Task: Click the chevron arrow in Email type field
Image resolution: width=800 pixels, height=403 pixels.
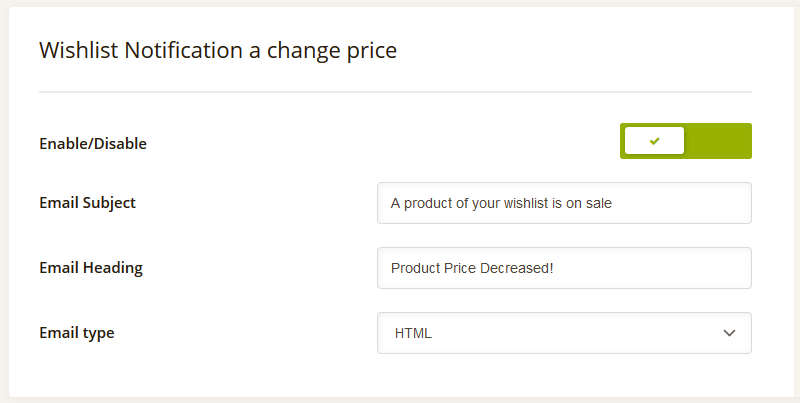Action: 729,333
